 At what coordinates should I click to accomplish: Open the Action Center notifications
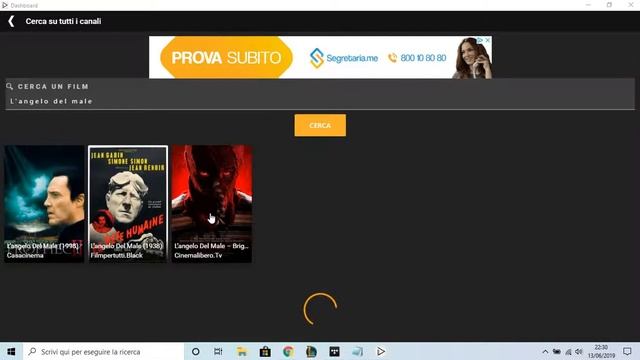pyautogui.click(x=627, y=351)
